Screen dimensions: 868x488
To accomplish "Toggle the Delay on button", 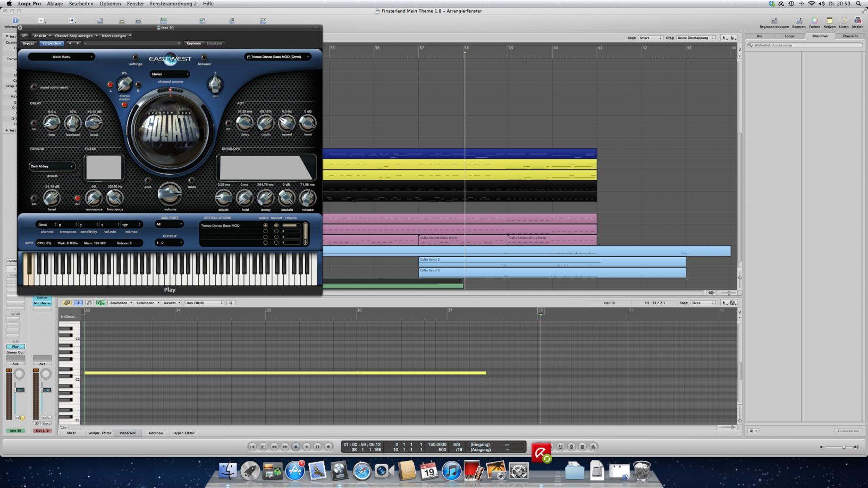I will [34, 123].
